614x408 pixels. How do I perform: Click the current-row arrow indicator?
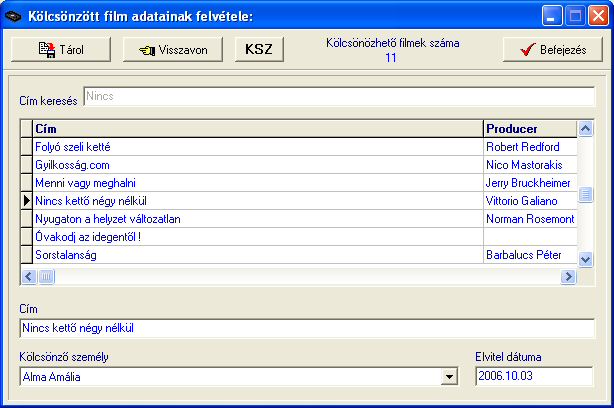pos(26,201)
